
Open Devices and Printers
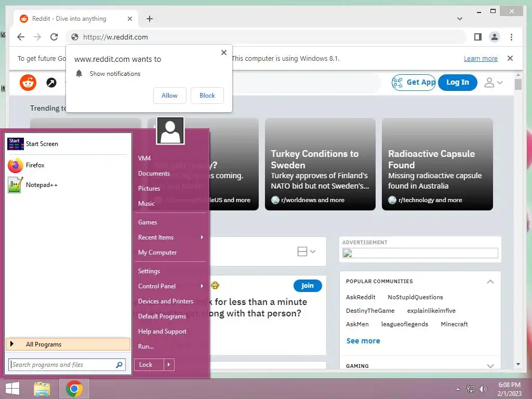[x=166, y=301]
